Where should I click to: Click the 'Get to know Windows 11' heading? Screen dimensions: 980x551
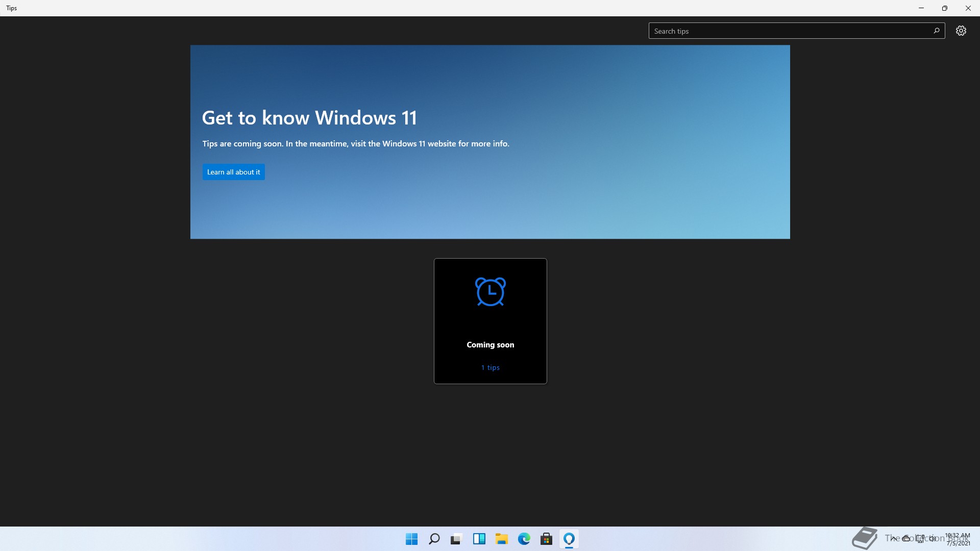tap(309, 118)
